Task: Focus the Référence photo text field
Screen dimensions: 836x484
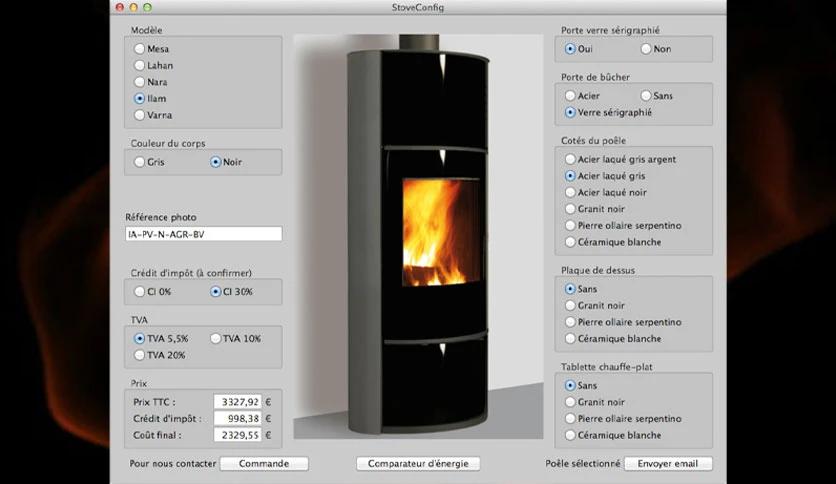Action: pos(204,234)
